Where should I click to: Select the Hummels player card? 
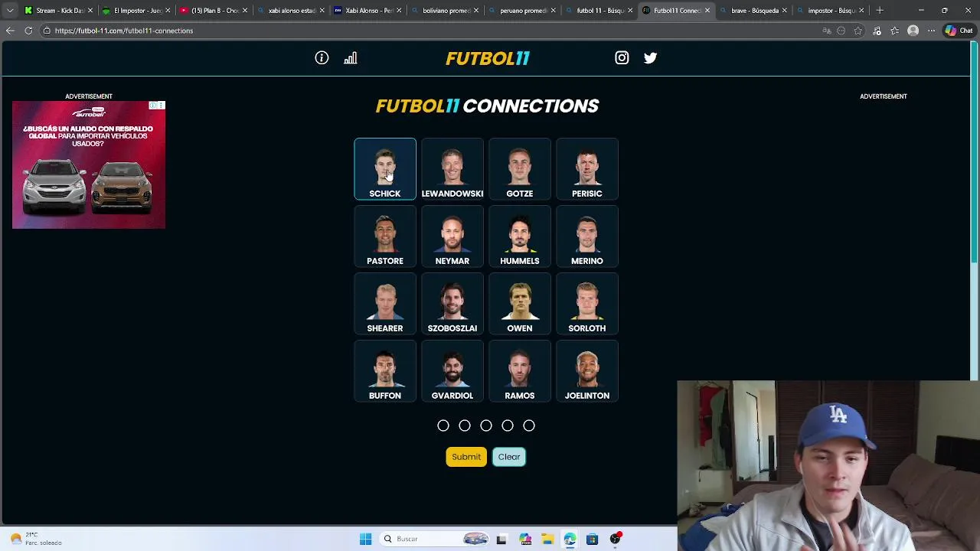(520, 236)
